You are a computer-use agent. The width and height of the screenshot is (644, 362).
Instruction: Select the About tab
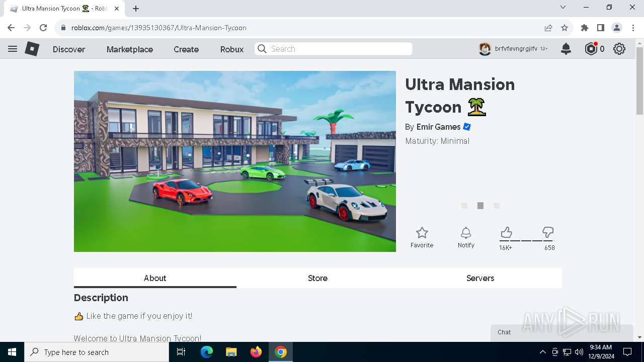point(155,278)
